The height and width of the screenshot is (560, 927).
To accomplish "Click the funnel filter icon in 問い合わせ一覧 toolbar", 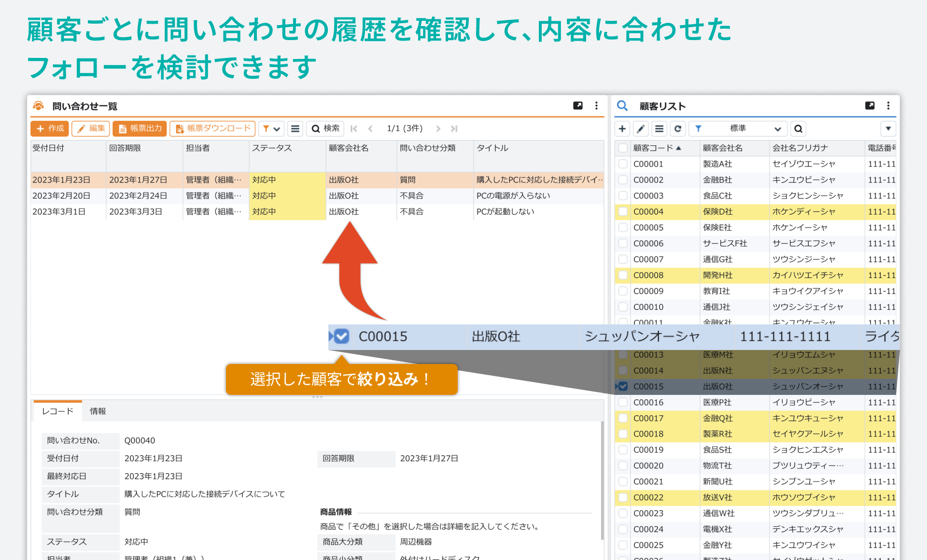I will point(267,128).
